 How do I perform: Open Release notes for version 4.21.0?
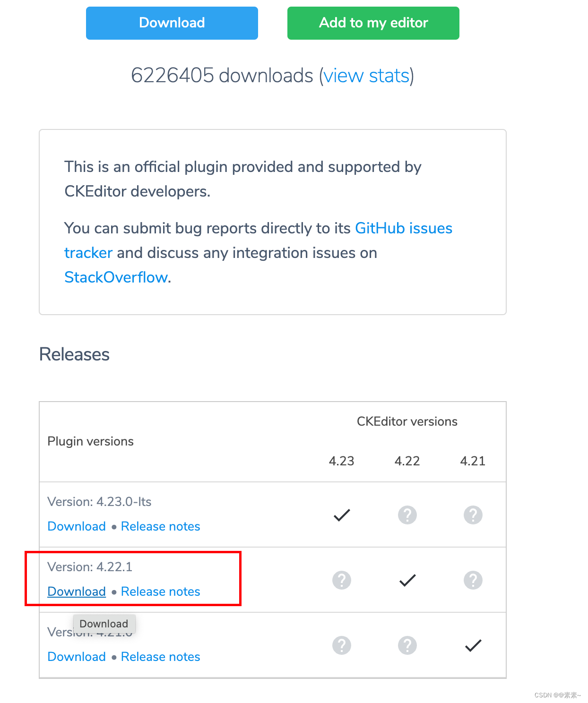pyautogui.click(x=160, y=657)
